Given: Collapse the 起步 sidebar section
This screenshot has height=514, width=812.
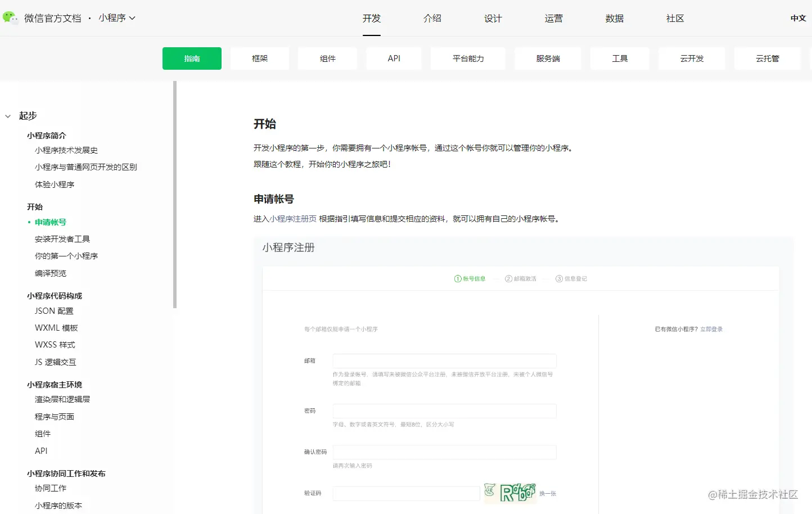Looking at the screenshot, I should click(x=7, y=116).
